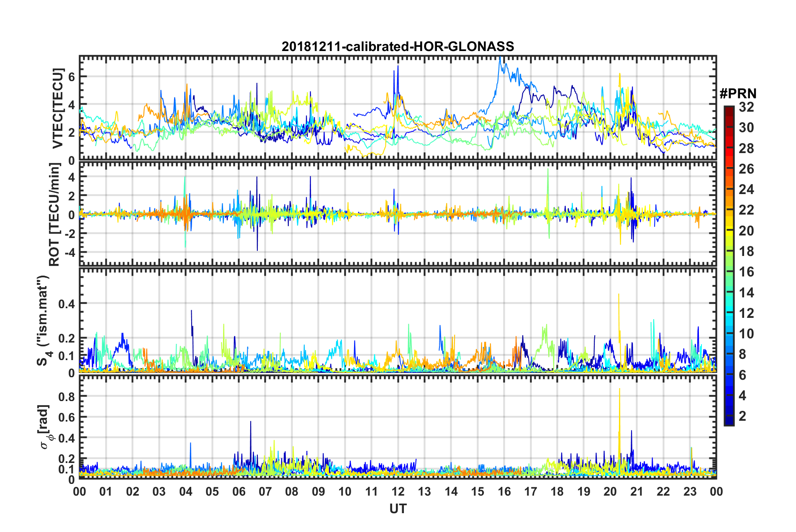The image size is (796, 532).
Task: Click colorbar tick label 14
Action: coord(746,293)
